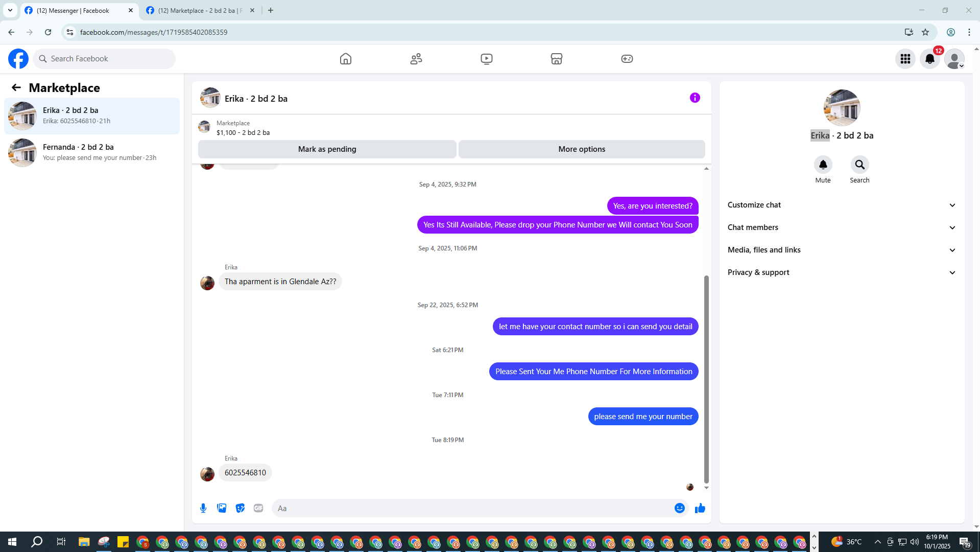This screenshot has height=552, width=980.
Task: Select the Erika 2 bd 2 ba conversation
Action: [92, 116]
